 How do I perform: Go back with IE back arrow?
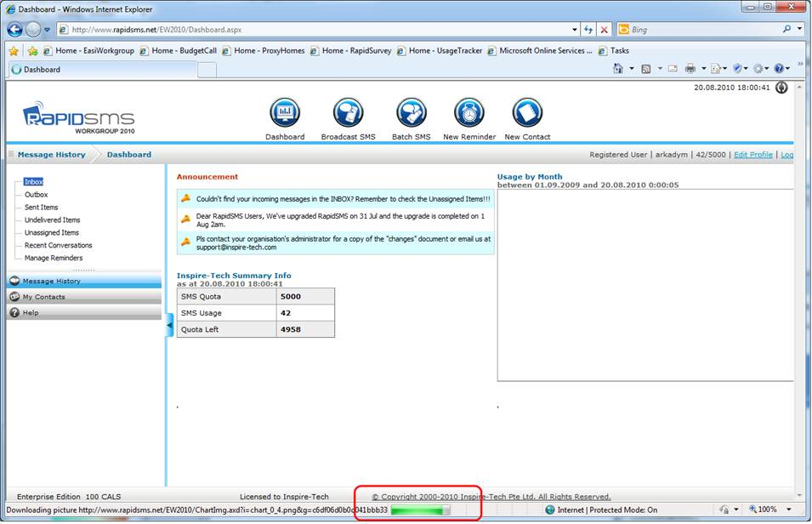coord(14,30)
